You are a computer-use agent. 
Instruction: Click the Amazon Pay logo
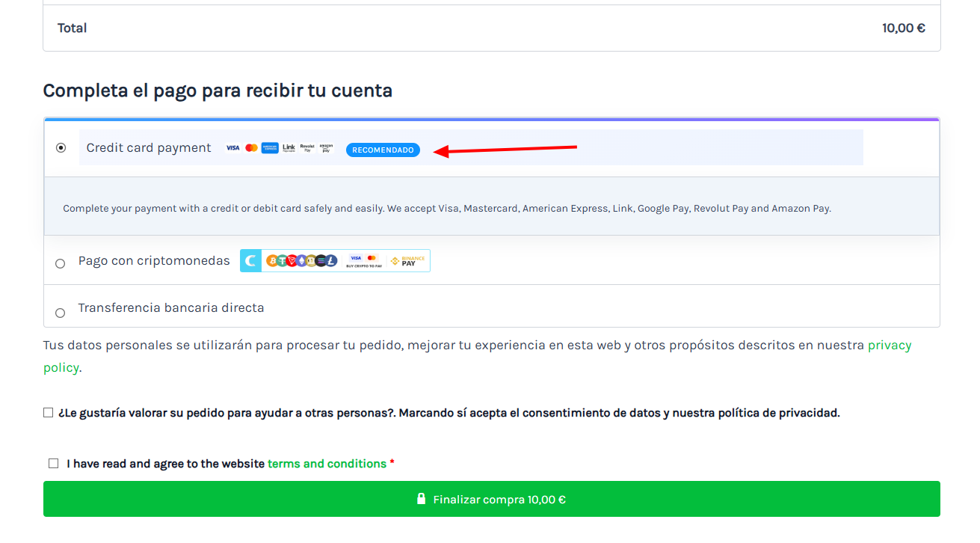[326, 148]
